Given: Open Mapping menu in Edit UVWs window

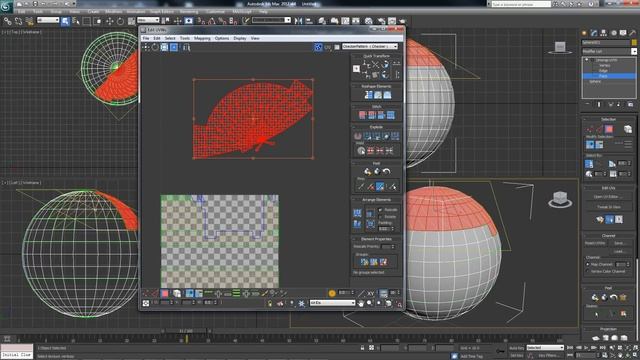Looking at the screenshot, I should coord(202,38).
